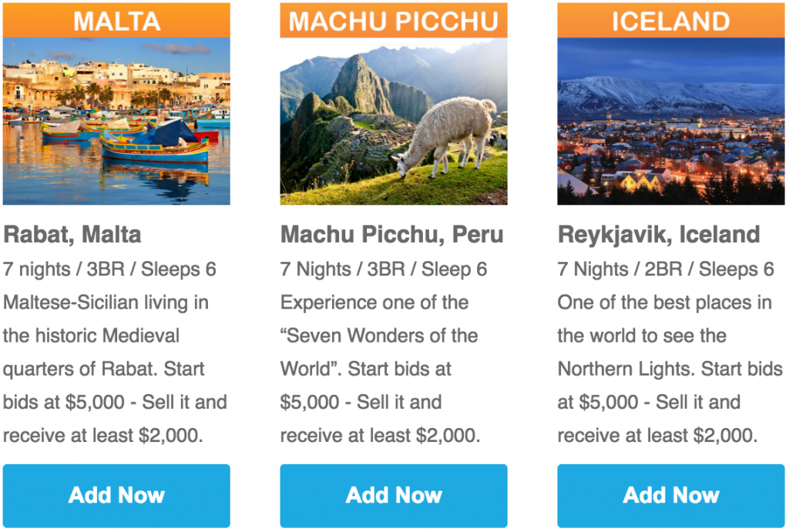Select the orange ICELAND banner header
This screenshot has width=789, height=532.
tap(671, 21)
